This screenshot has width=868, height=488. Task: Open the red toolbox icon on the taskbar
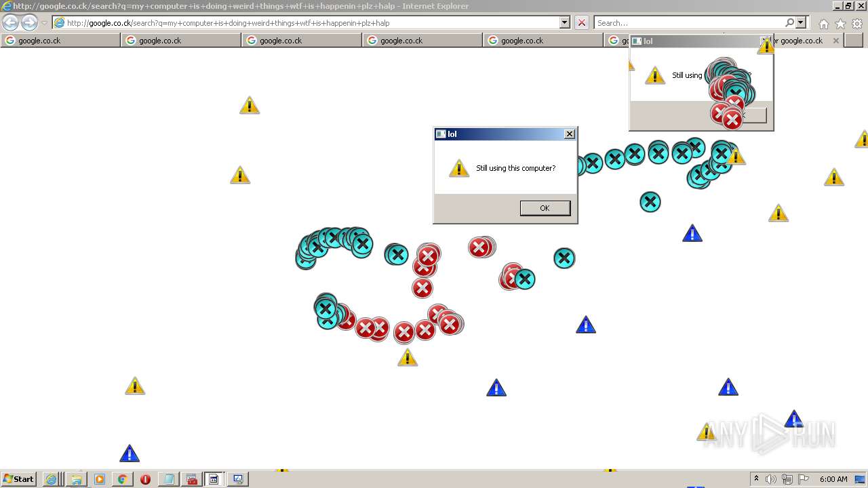[x=191, y=479]
